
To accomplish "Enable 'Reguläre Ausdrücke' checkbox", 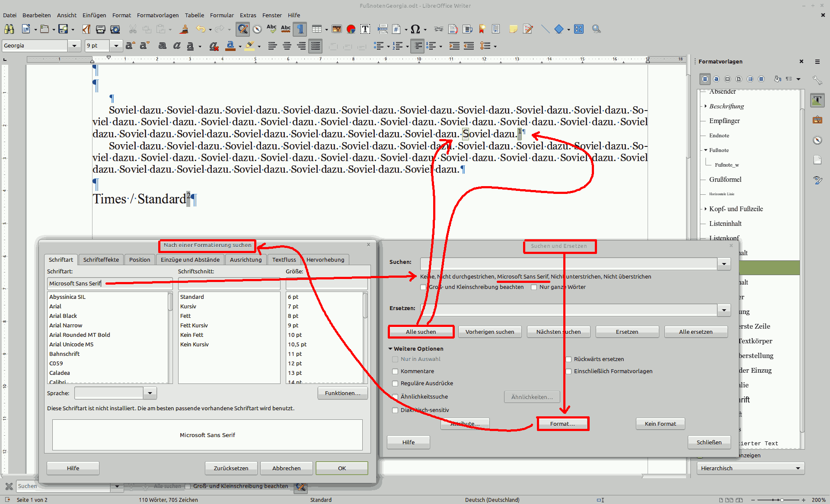I will tap(395, 384).
